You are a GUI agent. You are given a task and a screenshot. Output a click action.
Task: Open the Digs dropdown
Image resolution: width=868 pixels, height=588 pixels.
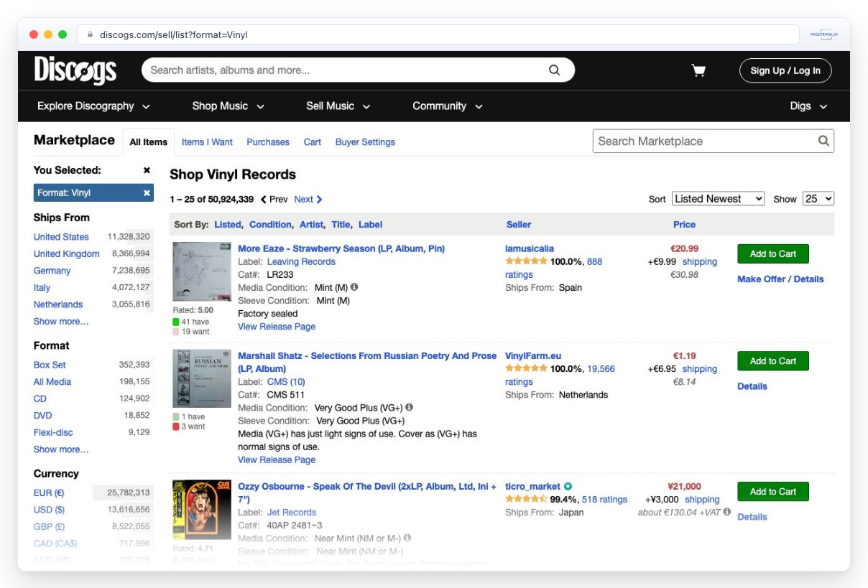(808, 106)
